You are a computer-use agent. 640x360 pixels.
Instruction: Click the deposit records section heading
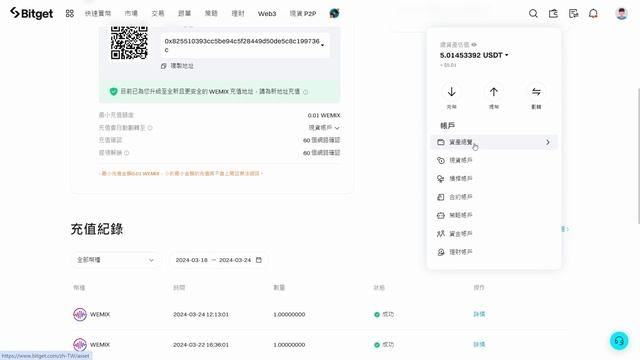pos(97,229)
